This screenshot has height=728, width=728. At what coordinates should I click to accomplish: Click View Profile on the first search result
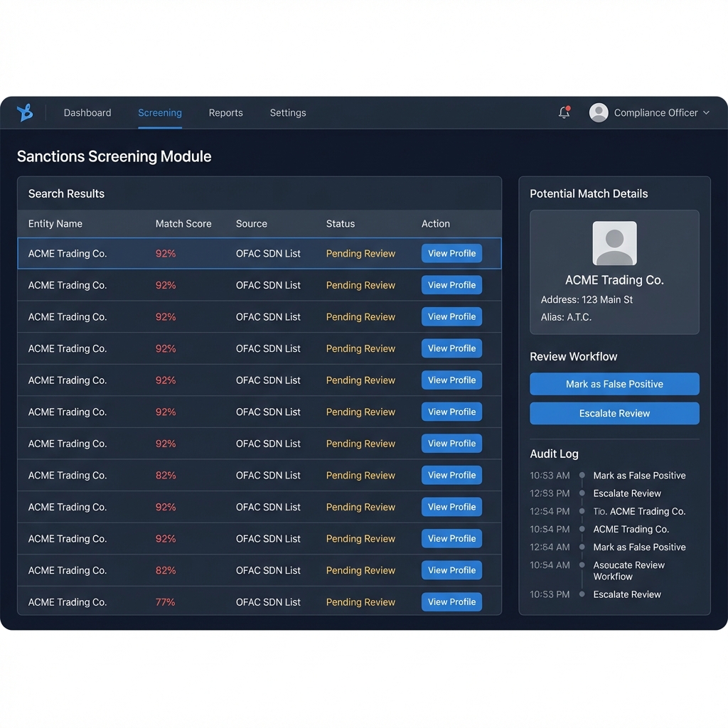tap(451, 253)
